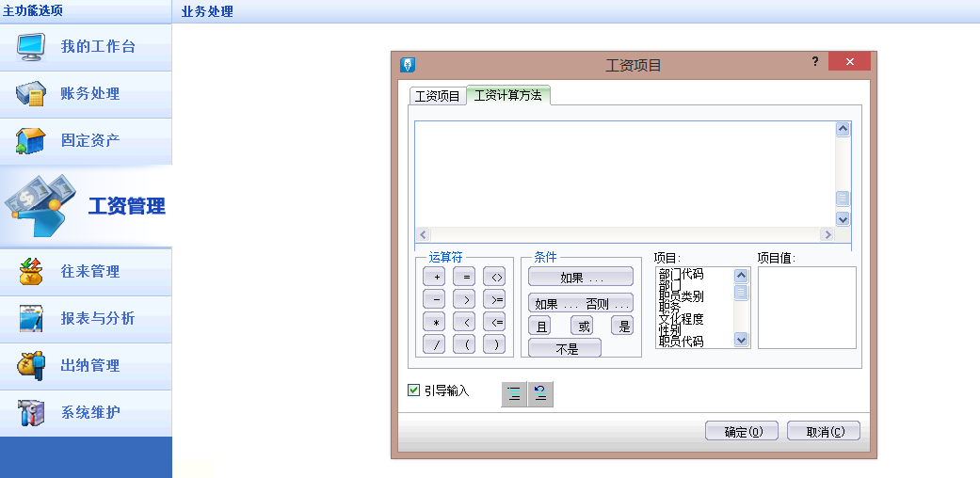
Task: Open the 固定资产 house icon
Action: [31, 140]
